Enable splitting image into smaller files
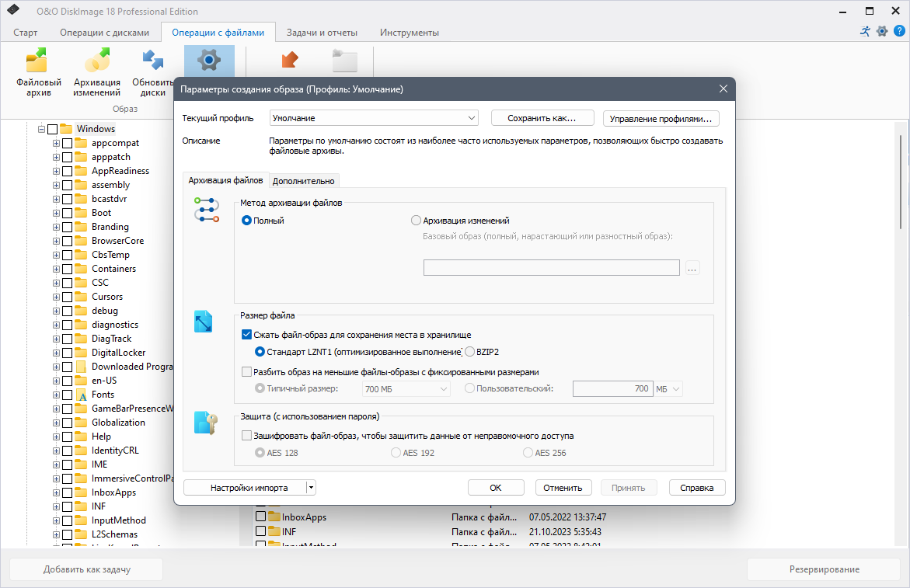Image resolution: width=910 pixels, height=588 pixels. click(x=246, y=372)
